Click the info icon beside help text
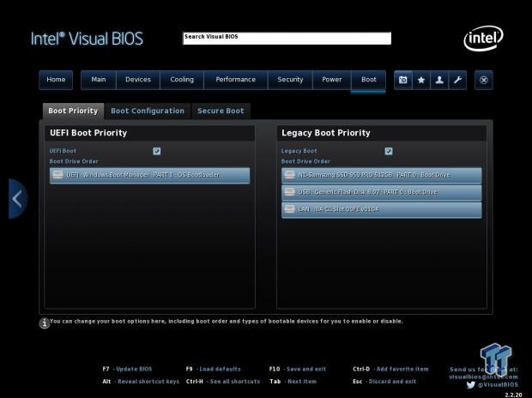 coord(45,323)
